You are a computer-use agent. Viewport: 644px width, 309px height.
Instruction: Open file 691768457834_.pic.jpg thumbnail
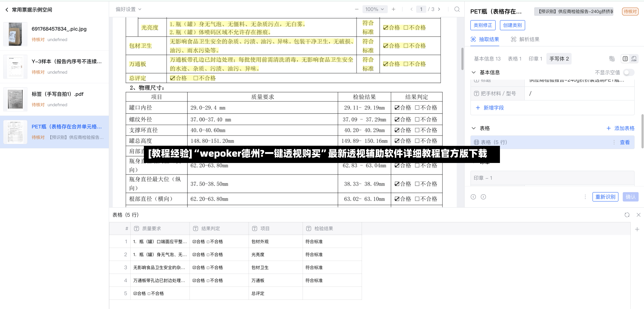click(x=15, y=34)
